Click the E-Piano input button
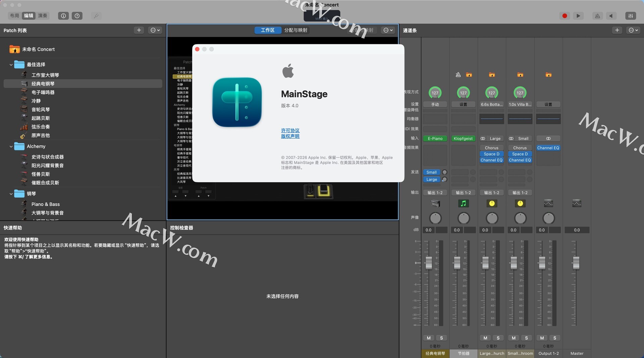This screenshot has width=644, height=358. 435,139
